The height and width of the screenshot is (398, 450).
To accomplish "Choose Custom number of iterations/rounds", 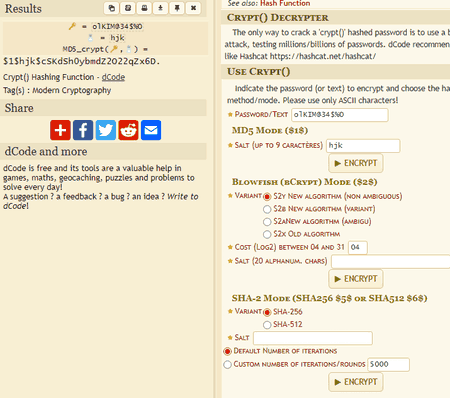I will [227, 364].
